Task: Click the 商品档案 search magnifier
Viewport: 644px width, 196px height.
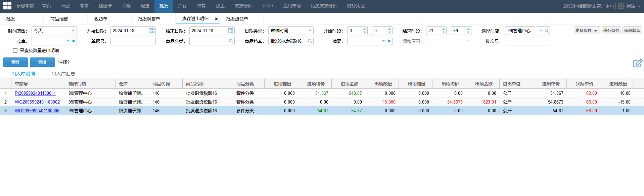Action: click(x=310, y=41)
